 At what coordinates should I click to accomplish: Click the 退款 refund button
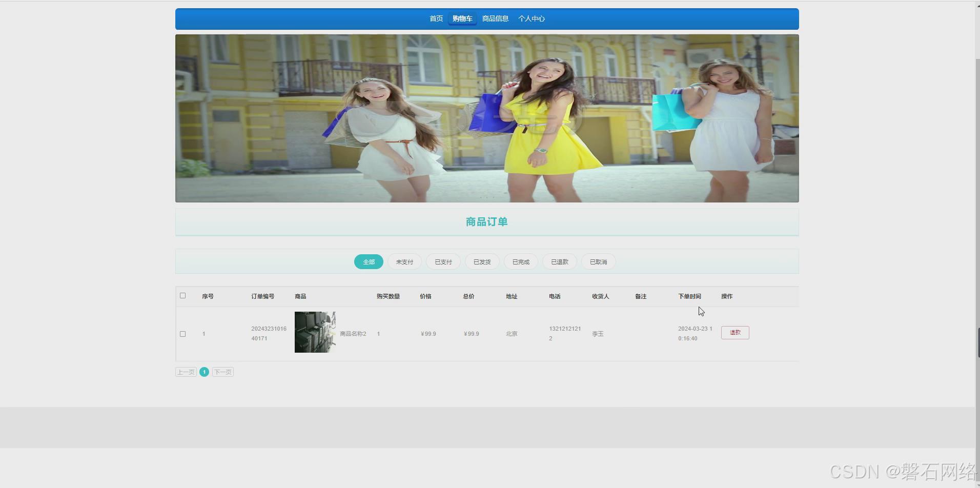(x=735, y=333)
